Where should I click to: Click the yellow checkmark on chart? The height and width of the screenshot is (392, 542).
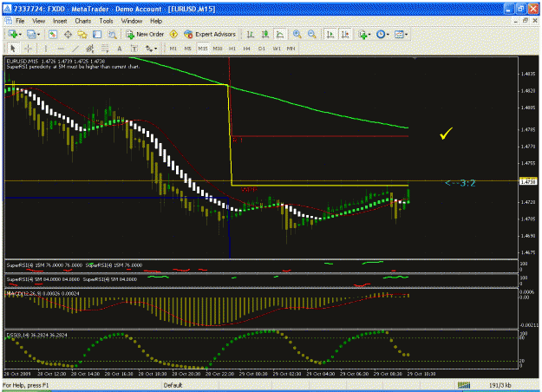pyautogui.click(x=446, y=133)
